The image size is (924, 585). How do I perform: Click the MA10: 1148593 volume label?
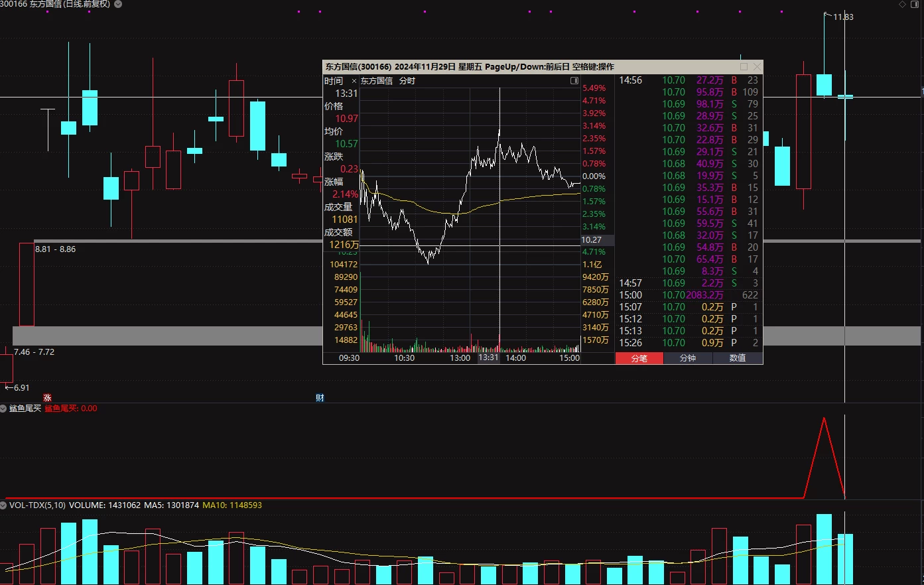coord(232,505)
